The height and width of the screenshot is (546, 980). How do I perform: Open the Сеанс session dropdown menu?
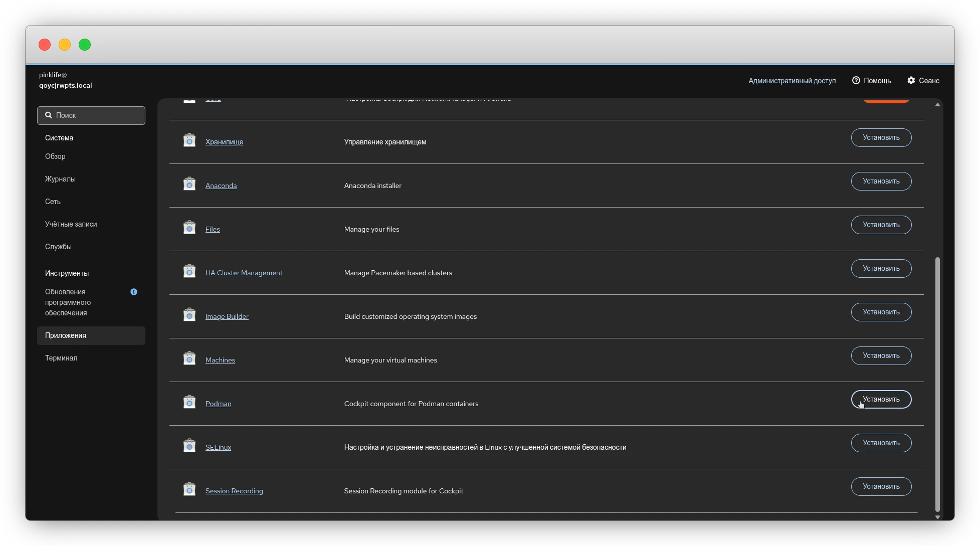point(923,80)
